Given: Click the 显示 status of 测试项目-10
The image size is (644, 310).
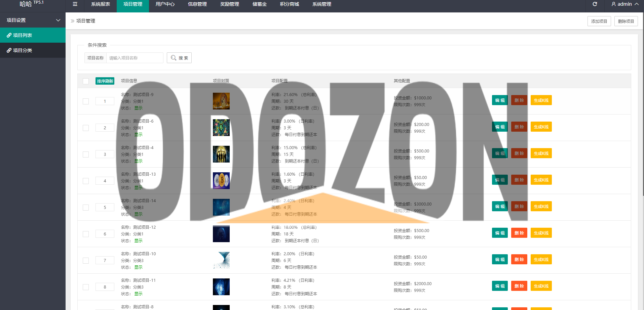Looking at the screenshot, I should [138, 267].
